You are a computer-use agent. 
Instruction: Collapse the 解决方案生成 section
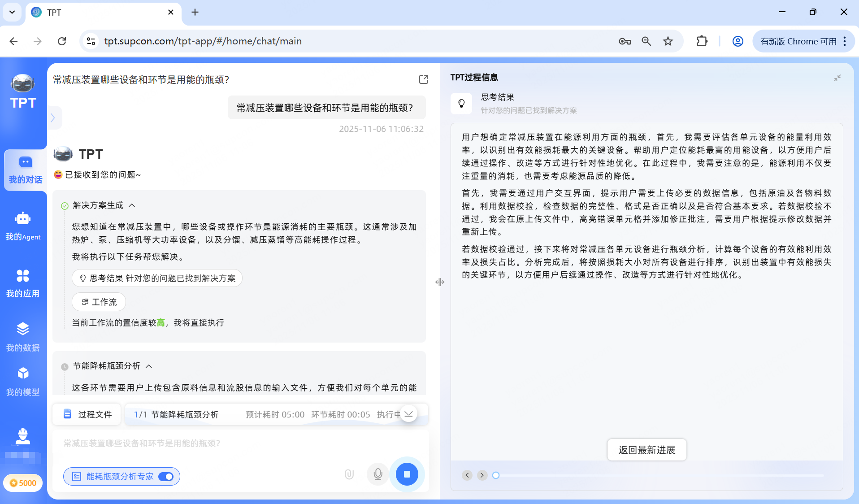coord(132,205)
